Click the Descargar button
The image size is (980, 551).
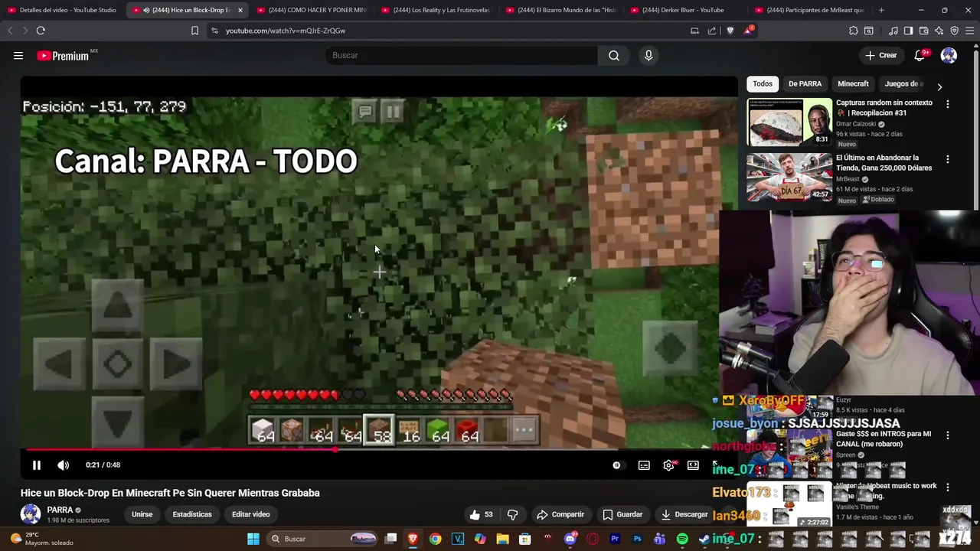(x=684, y=514)
